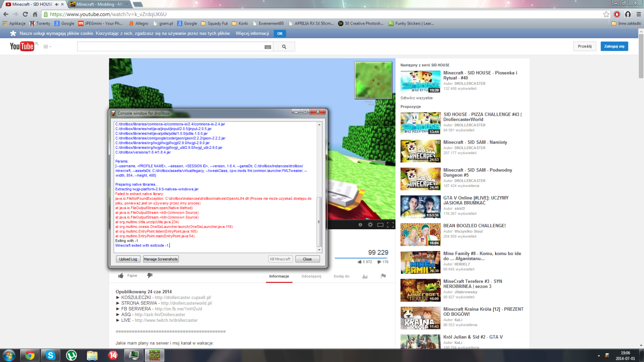Like the video with thumbs-up Fajne
This screenshot has height=362, width=644.
point(128,276)
